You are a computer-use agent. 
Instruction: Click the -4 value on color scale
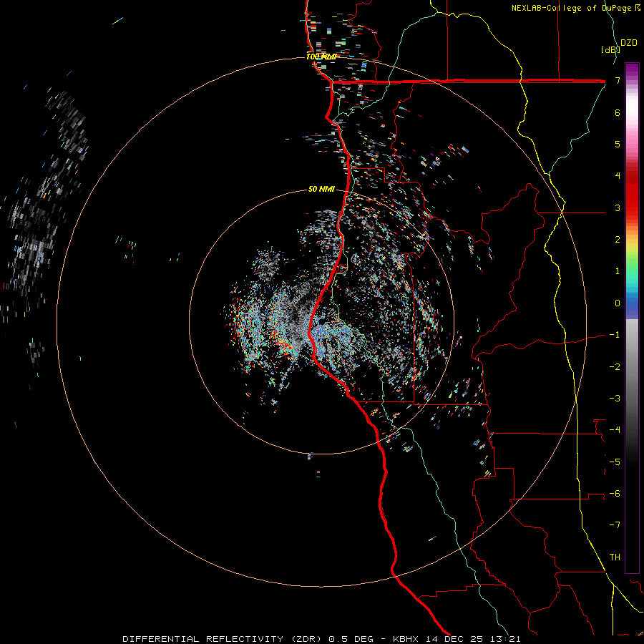tap(615, 430)
